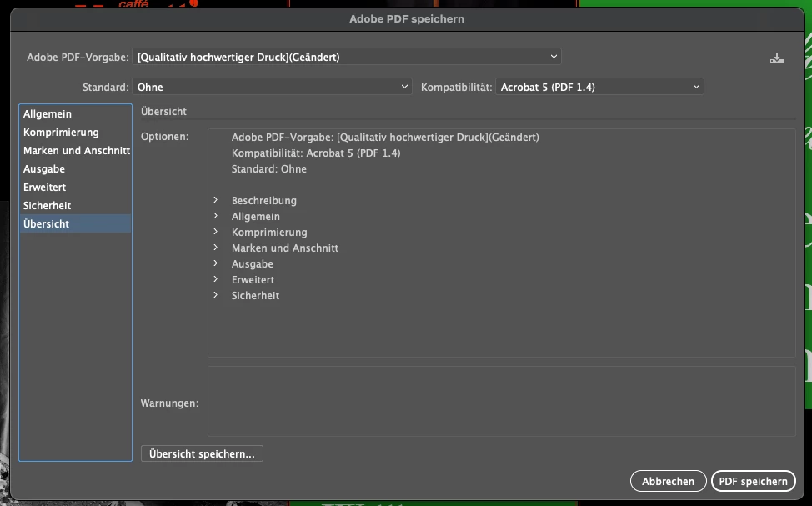Click the empty Warnungen text area
The image size is (812, 506).
tap(501, 401)
